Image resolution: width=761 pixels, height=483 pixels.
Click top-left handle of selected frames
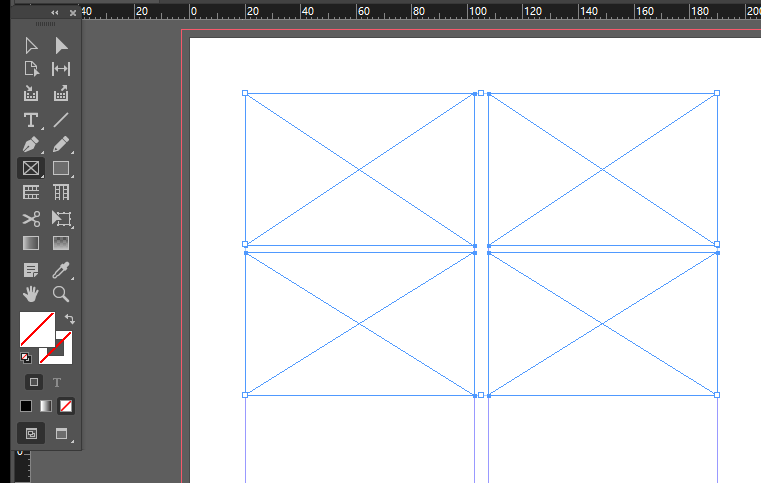tap(245, 93)
